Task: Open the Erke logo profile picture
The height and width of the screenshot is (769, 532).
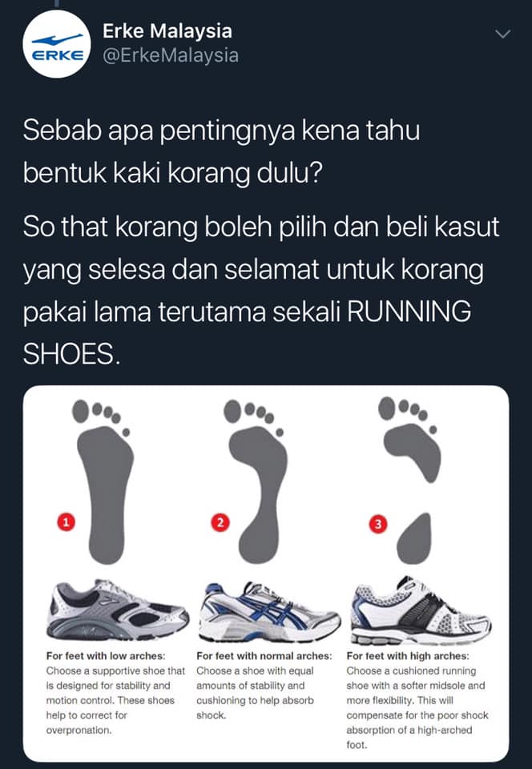Action: 57,43
